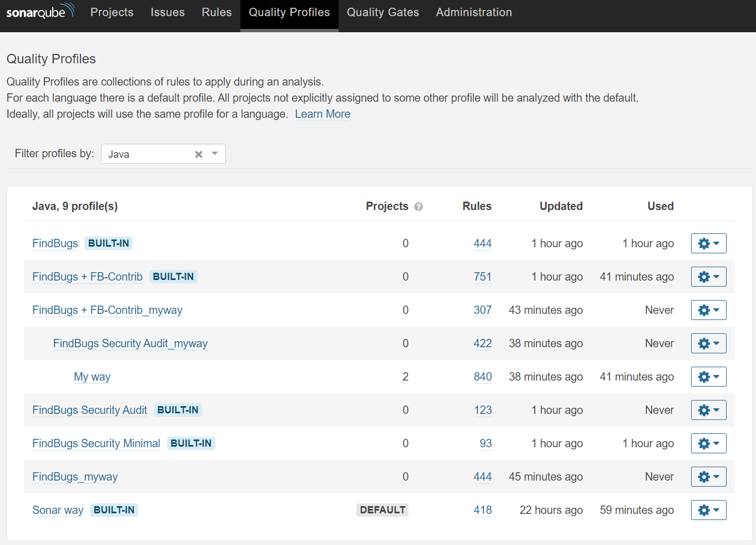This screenshot has height=545, width=756.
Task: Open gear actions menu for FindBugs profile
Action: tap(708, 243)
